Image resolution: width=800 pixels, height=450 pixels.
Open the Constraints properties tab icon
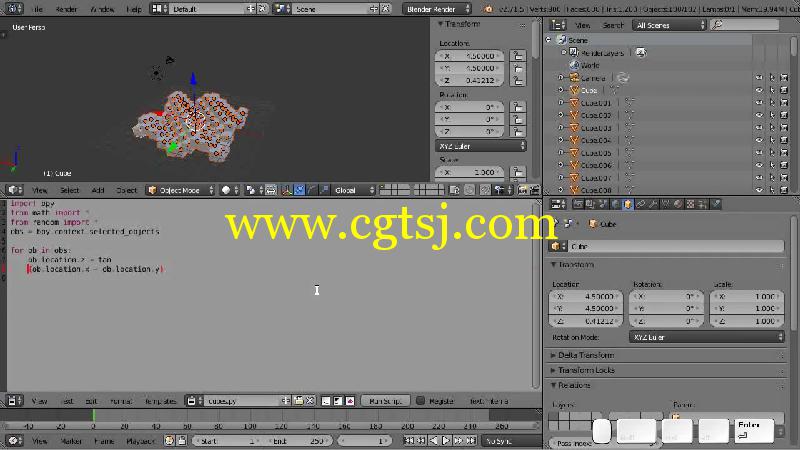pyautogui.click(x=640, y=204)
